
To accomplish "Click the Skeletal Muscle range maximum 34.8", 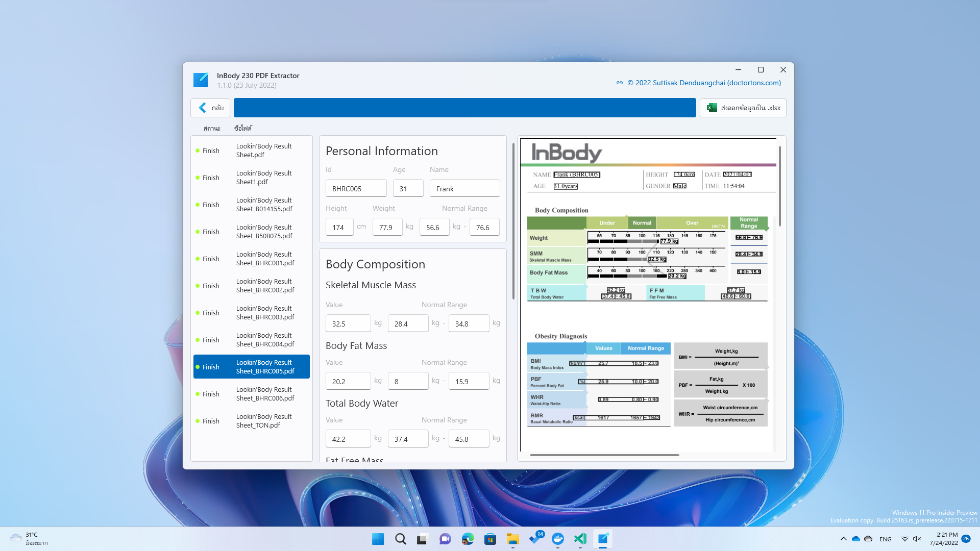I will pyautogui.click(x=469, y=323).
